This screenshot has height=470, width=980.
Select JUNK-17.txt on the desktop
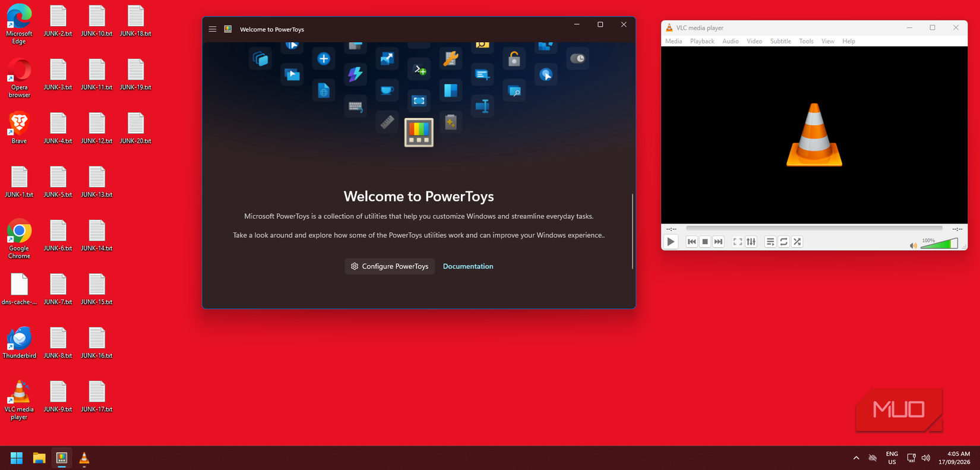pyautogui.click(x=97, y=396)
